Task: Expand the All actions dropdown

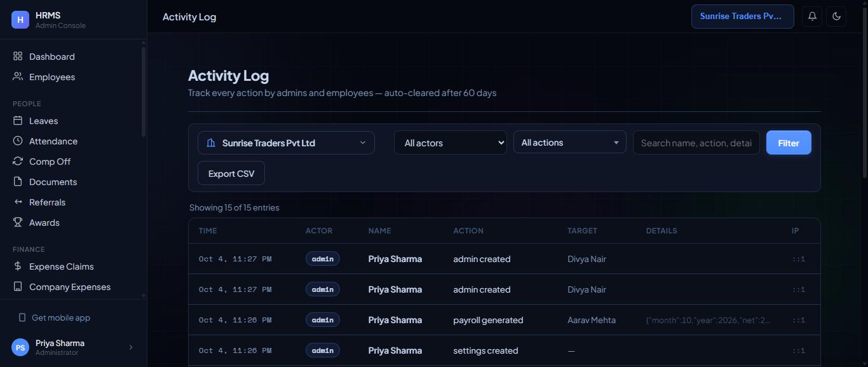Action: point(569,142)
